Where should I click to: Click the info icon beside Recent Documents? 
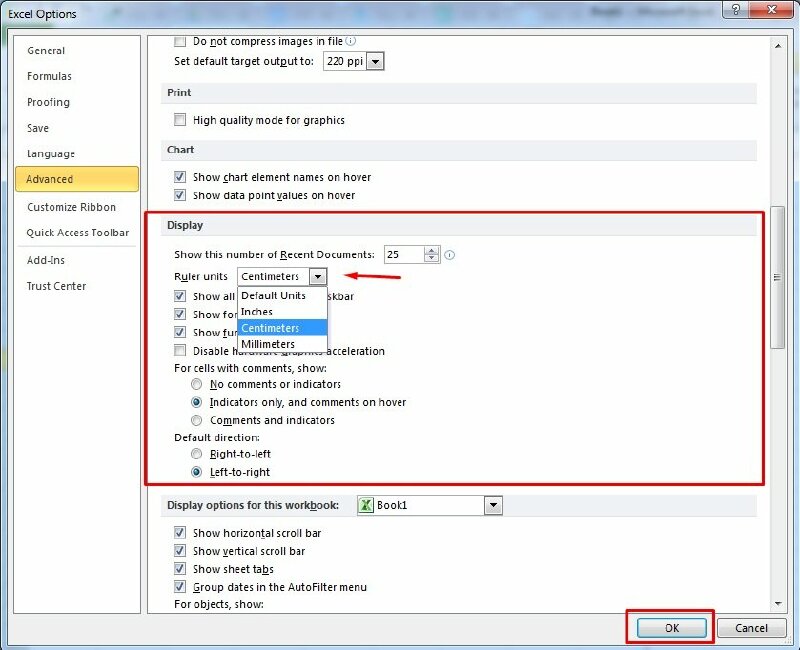pos(450,255)
